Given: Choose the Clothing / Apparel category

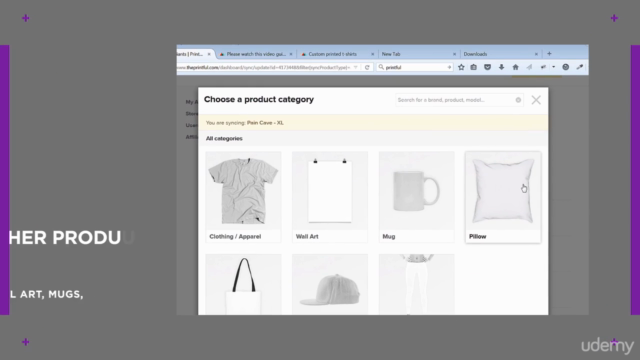Looking at the screenshot, I should pyautogui.click(x=243, y=197).
